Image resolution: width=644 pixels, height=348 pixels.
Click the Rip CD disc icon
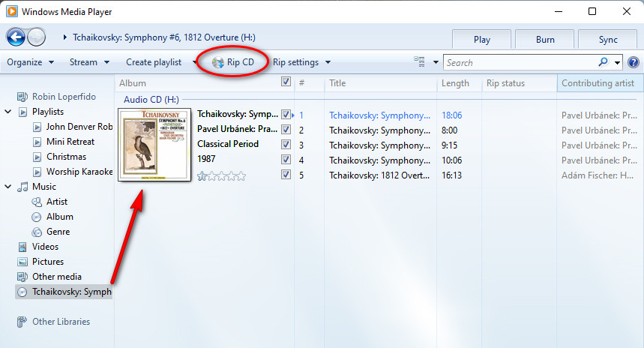tap(217, 62)
